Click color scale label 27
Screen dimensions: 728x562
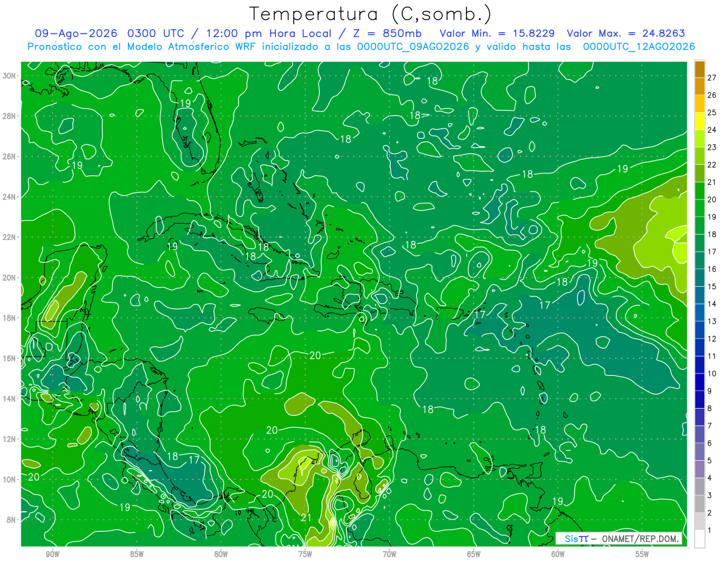[x=712, y=77]
